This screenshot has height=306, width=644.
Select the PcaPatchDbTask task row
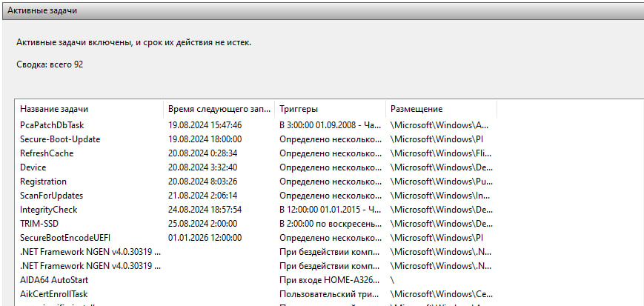53,125
